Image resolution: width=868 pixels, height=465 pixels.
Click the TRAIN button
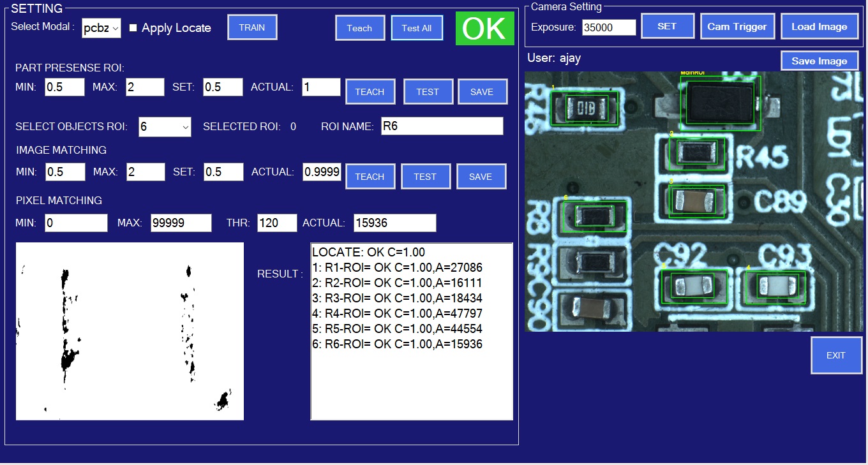point(252,27)
